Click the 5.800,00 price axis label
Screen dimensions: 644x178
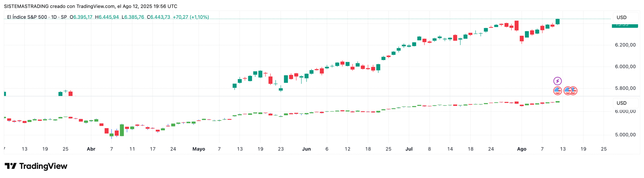[625, 88]
